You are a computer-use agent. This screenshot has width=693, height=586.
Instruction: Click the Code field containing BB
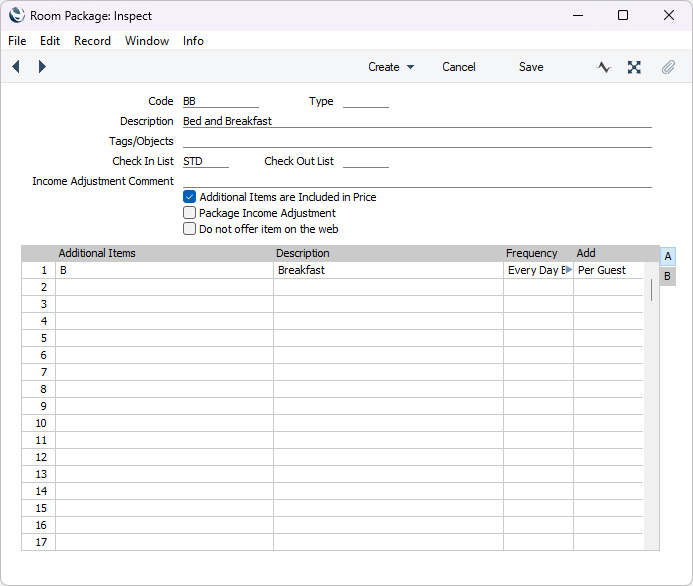(x=221, y=101)
